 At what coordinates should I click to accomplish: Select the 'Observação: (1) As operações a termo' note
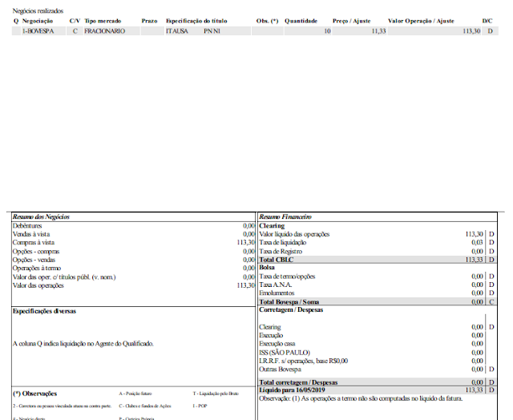point(361,398)
